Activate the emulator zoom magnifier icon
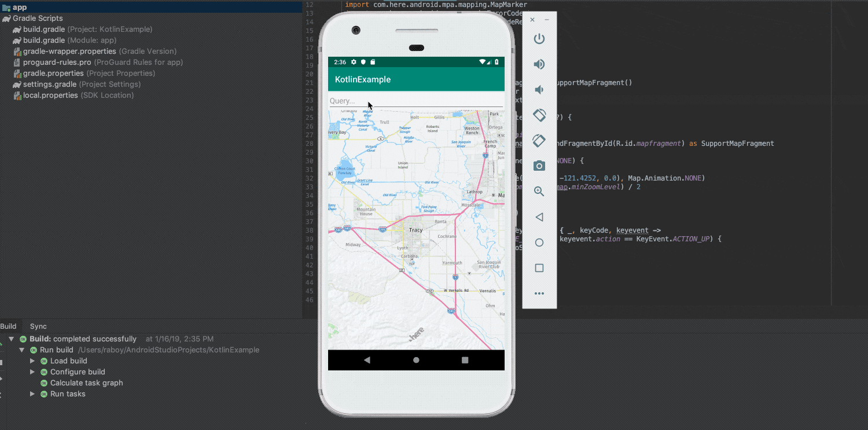Viewport: 868px width, 430px height. click(539, 192)
